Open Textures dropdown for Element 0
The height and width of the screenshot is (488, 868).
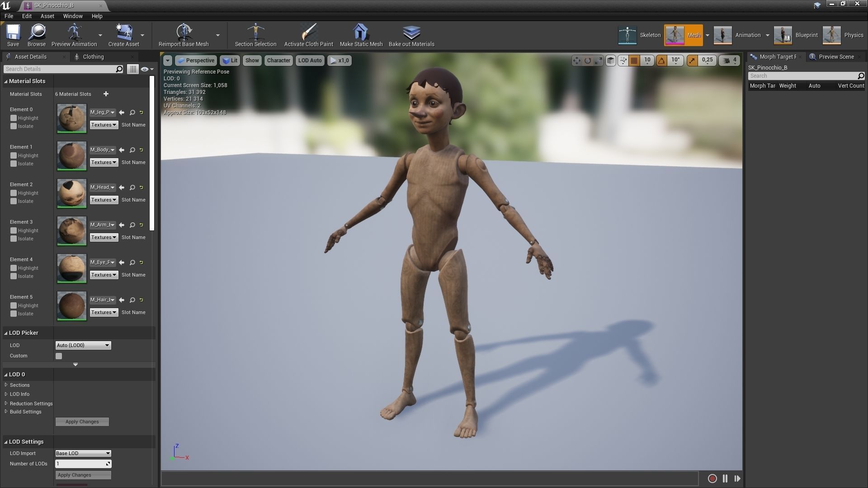(104, 125)
